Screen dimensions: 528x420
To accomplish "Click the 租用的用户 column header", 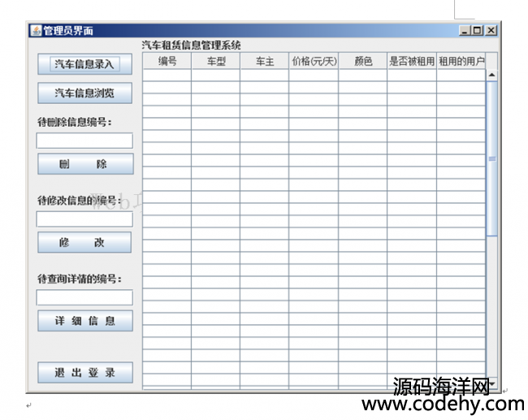I will 461,62.
